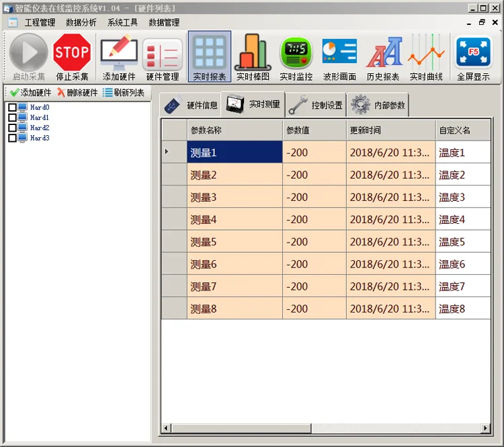This screenshot has width=504, height=447.
Task: Open the 数据分析 menu
Action: click(x=81, y=22)
